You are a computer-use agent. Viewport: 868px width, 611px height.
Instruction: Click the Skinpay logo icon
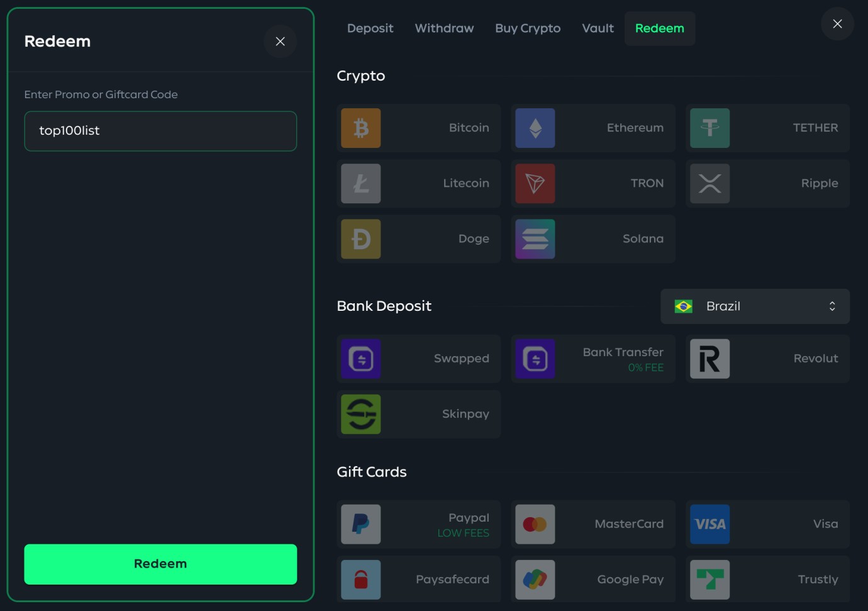pos(361,414)
